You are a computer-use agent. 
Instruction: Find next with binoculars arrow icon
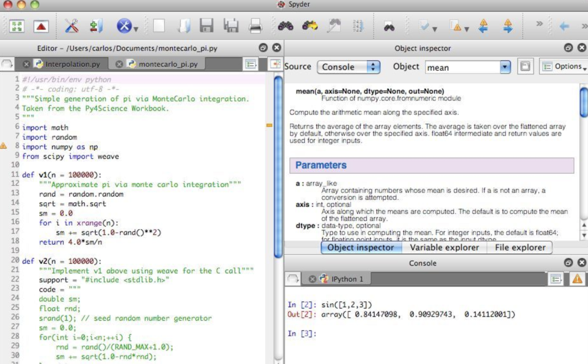click(310, 26)
